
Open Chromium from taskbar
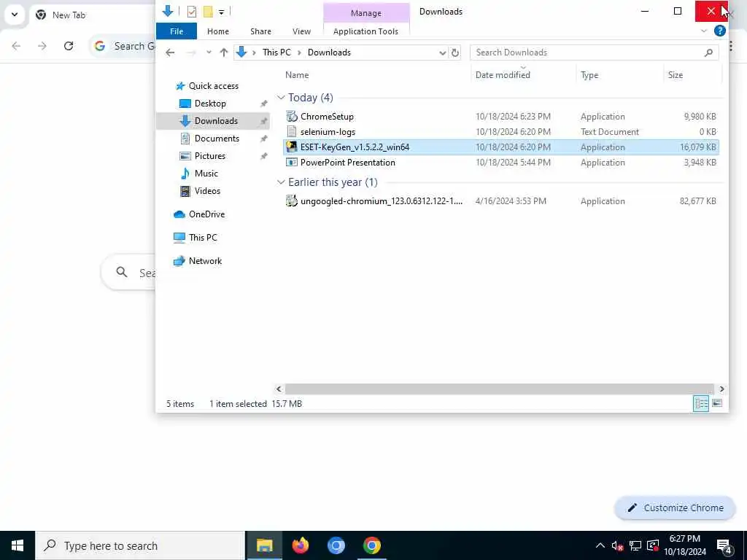[x=336, y=545]
